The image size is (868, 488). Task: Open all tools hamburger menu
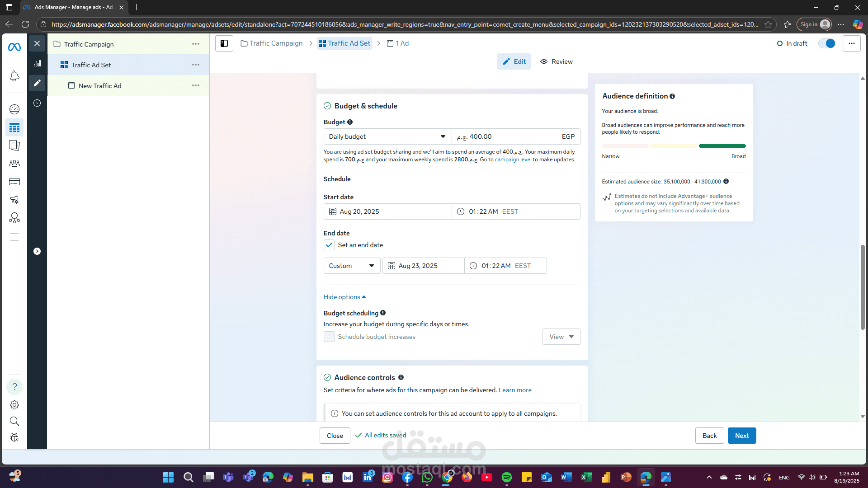14,237
